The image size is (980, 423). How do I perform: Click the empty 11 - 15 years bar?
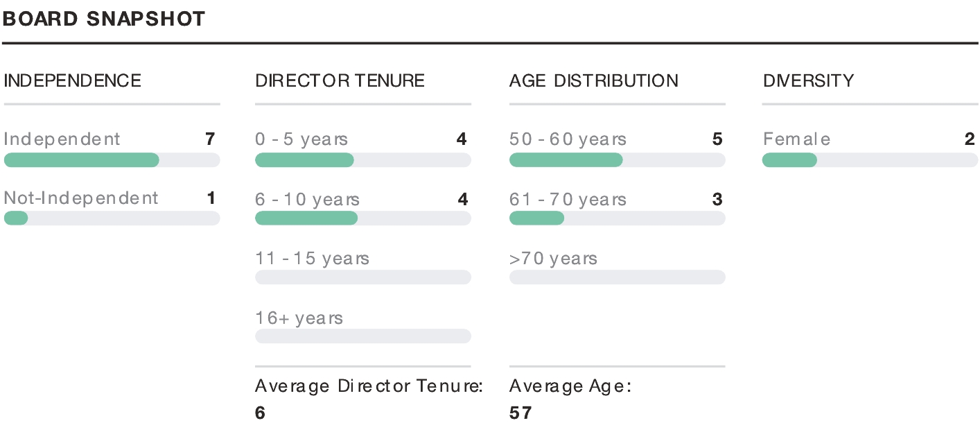(362, 277)
